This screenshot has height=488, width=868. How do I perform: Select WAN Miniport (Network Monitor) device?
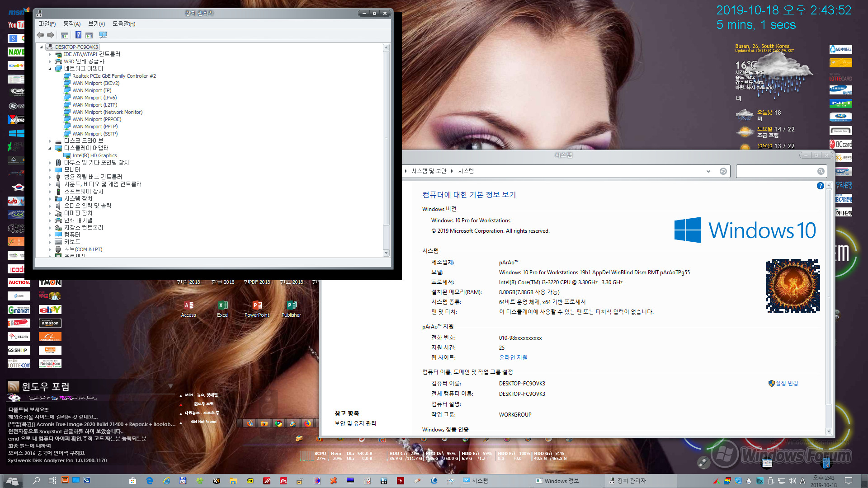(x=107, y=112)
